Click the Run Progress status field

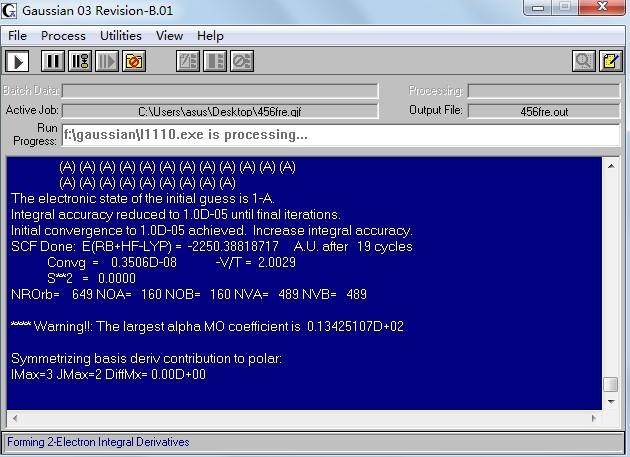341,135
